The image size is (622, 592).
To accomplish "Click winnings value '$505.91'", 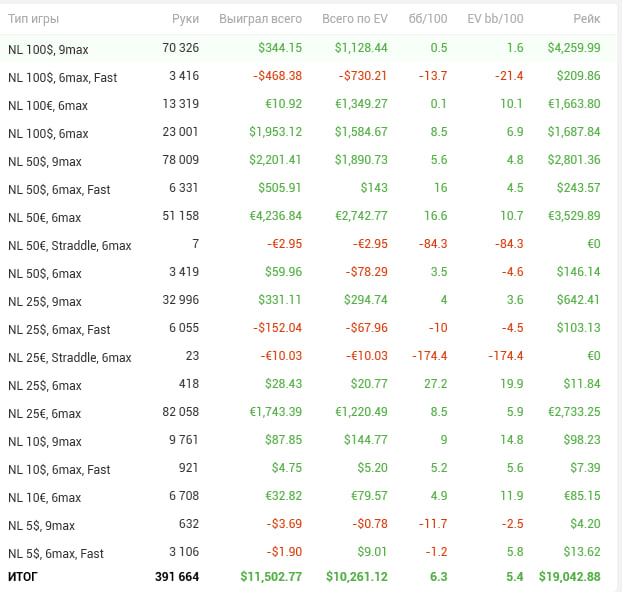I will click(280, 188).
